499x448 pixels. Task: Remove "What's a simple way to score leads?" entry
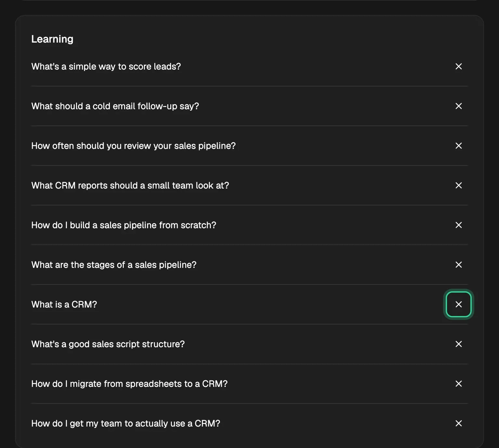coord(459,66)
